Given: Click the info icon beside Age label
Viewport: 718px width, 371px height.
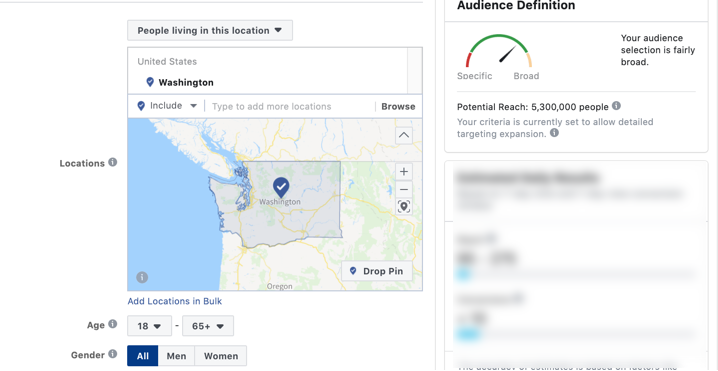Looking at the screenshot, I should point(113,325).
